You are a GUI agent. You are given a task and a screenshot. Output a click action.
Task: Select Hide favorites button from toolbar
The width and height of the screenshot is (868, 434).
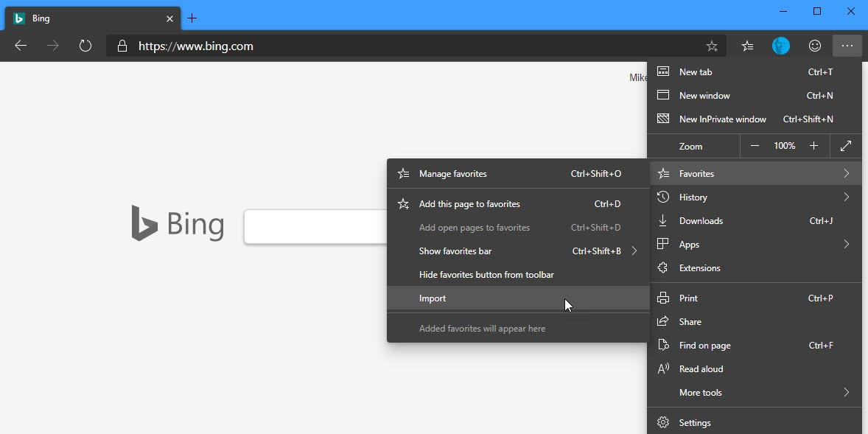tap(518, 275)
